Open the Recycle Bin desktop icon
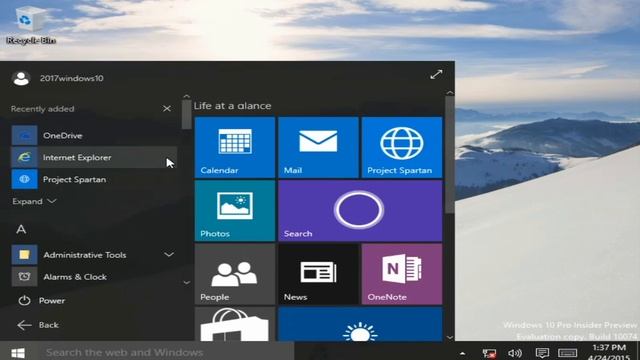 point(31,24)
